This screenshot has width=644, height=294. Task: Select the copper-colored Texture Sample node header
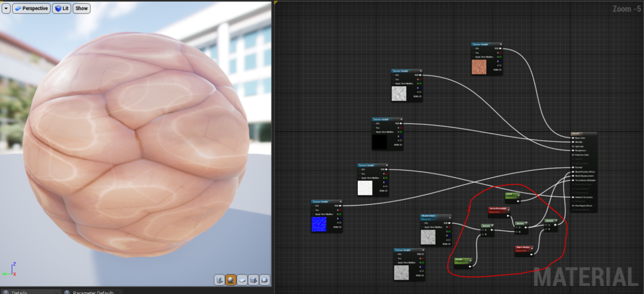click(x=487, y=44)
